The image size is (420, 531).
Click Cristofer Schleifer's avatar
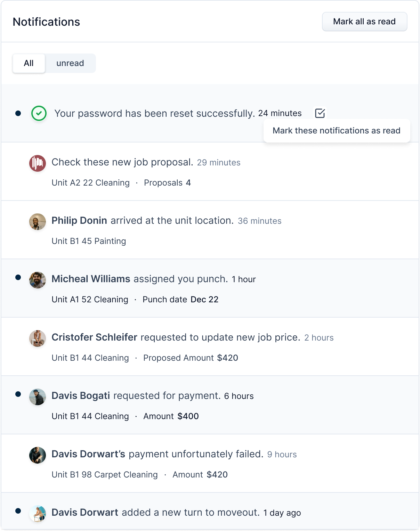coord(38,338)
